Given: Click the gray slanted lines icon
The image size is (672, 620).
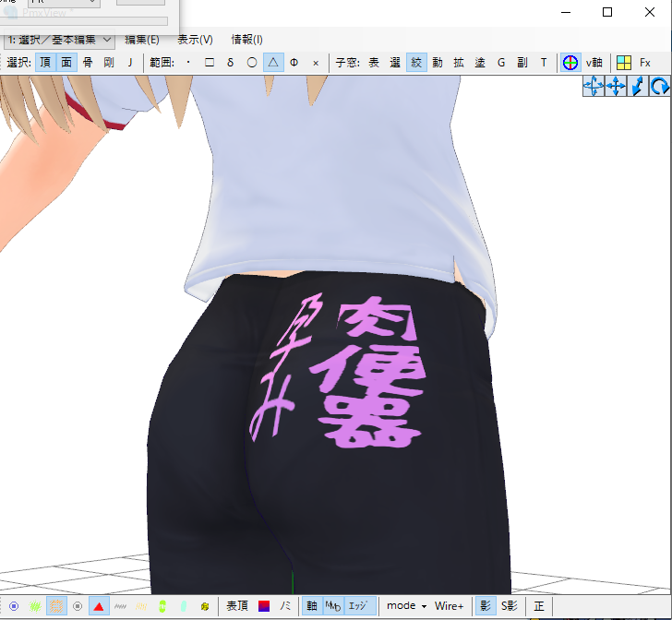Looking at the screenshot, I should click(x=120, y=606).
